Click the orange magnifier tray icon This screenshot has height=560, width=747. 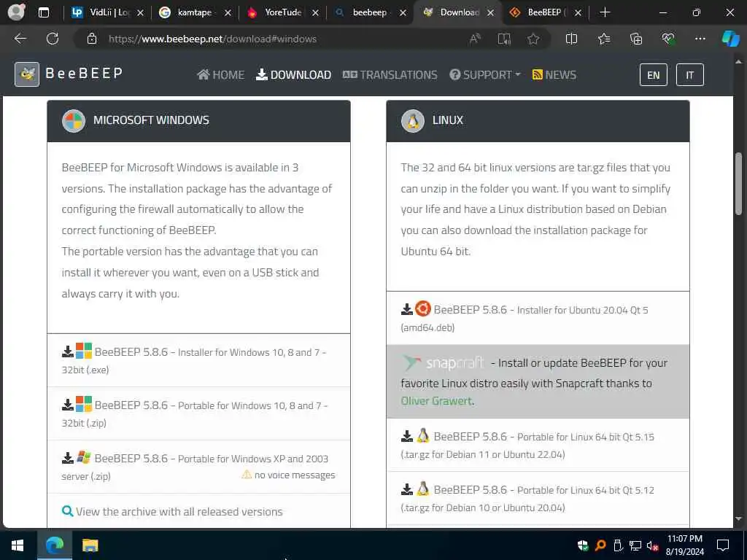pyautogui.click(x=600, y=545)
